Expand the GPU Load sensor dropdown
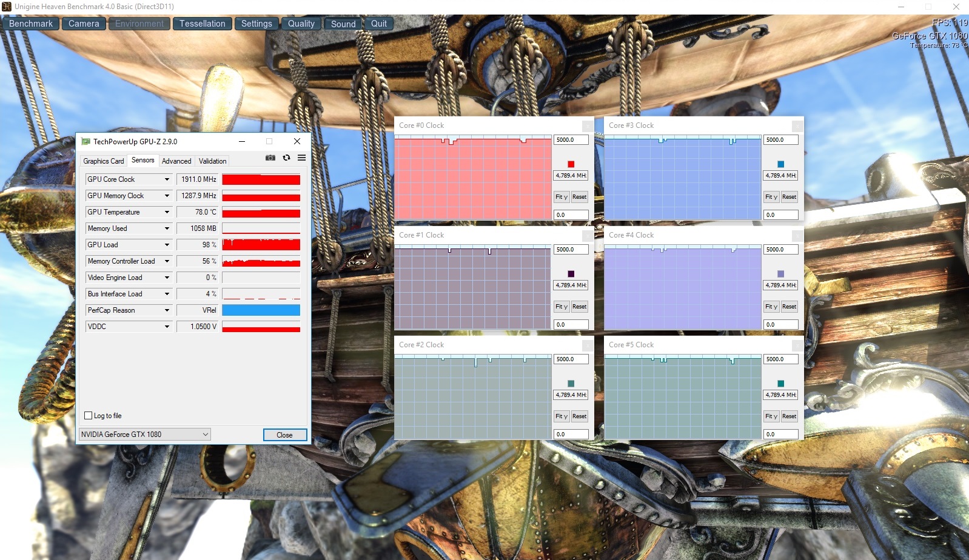969x560 pixels. click(x=167, y=245)
